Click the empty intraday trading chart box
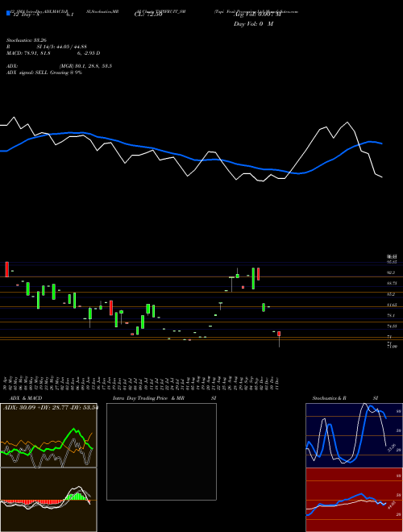Image resolution: width=403 pixels, height=532 pixels. click(161, 451)
